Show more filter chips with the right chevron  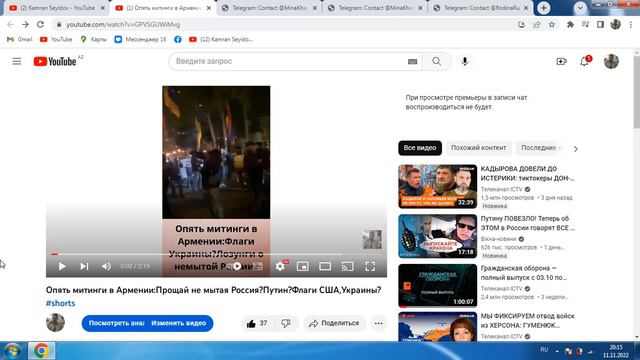click(x=576, y=149)
